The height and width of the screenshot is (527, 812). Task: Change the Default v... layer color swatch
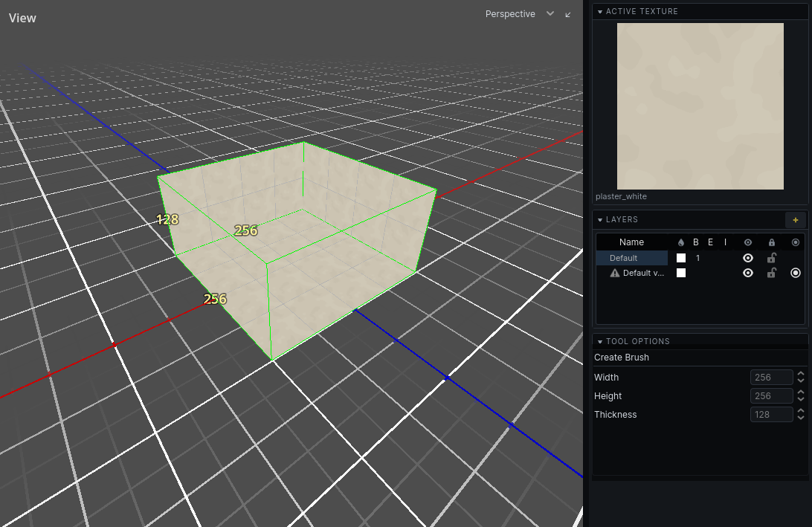click(x=681, y=273)
